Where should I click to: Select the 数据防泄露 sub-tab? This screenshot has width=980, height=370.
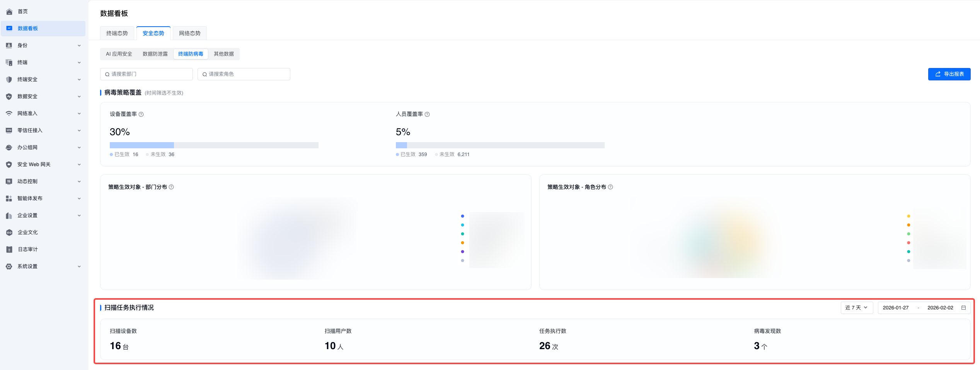tap(155, 54)
